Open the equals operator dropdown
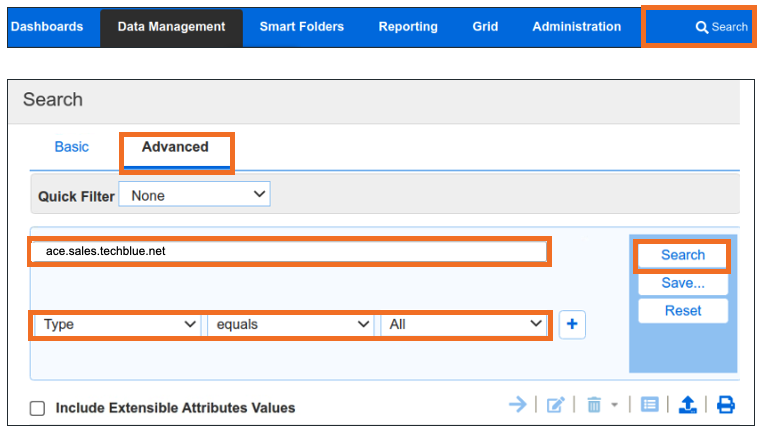 [x=290, y=325]
